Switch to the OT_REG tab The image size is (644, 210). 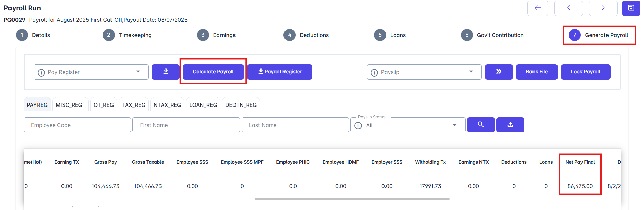pos(103,105)
